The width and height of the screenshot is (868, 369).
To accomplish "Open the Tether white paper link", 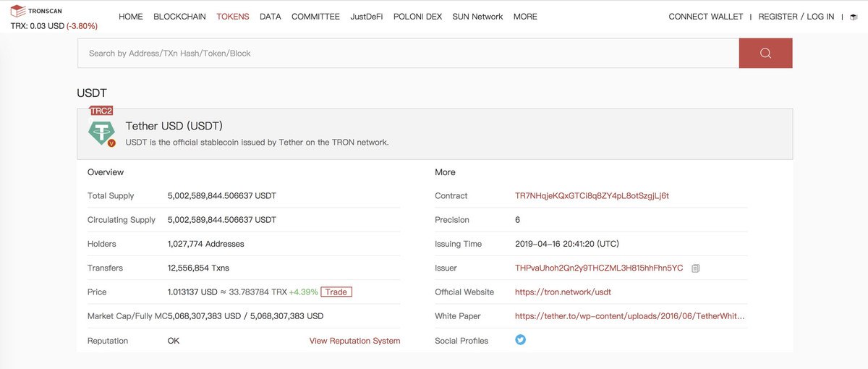I will tap(629, 316).
